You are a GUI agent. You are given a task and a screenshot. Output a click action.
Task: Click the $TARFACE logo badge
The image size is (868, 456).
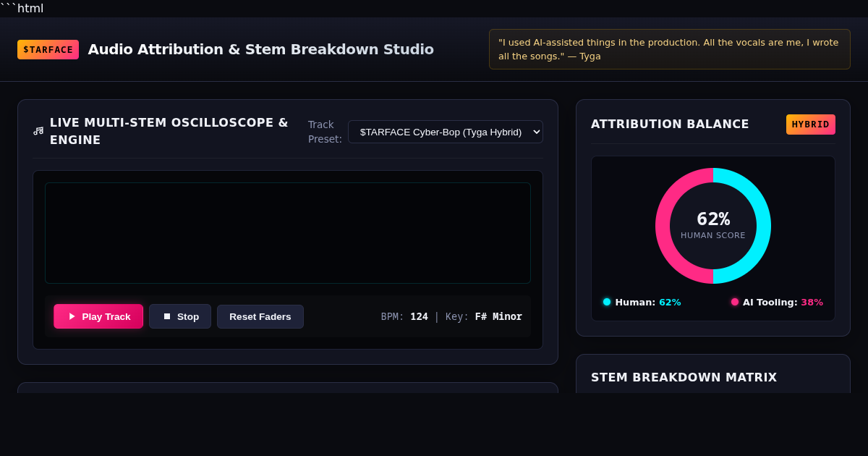coord(48,49)
